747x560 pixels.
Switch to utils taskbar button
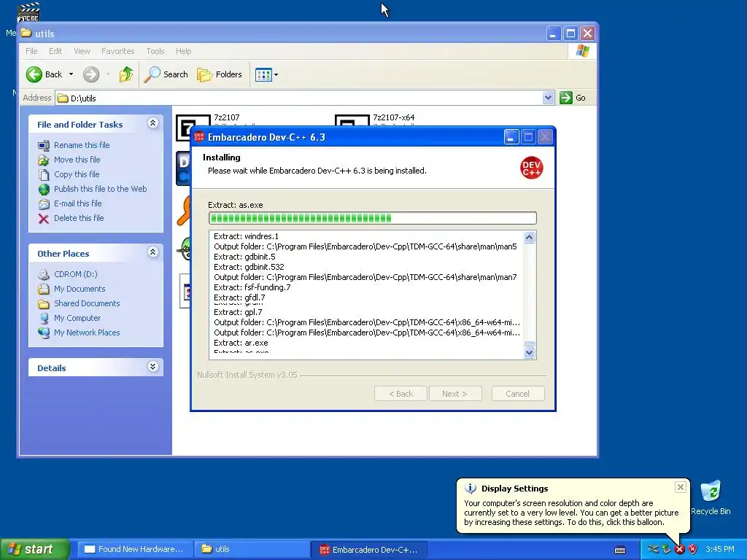click(252, 549)
